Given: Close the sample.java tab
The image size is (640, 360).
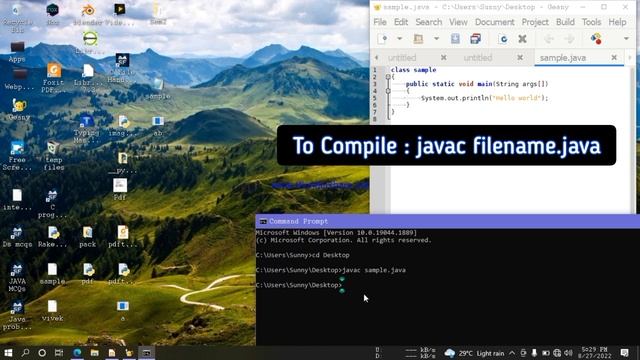Looking at the screenshot, I should pyautogui.click(x=614, y=58).
